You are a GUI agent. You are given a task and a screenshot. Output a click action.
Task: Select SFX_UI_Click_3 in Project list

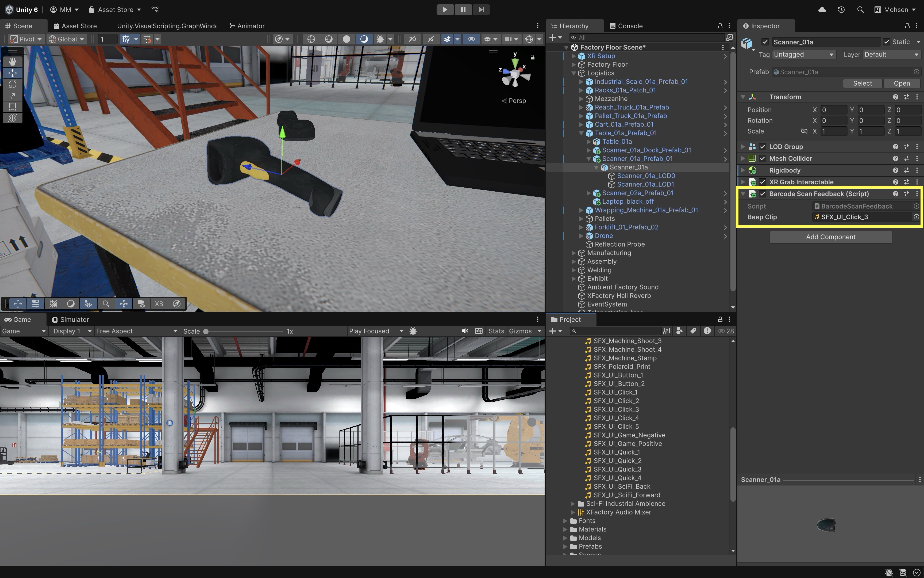tap(616, 409)
